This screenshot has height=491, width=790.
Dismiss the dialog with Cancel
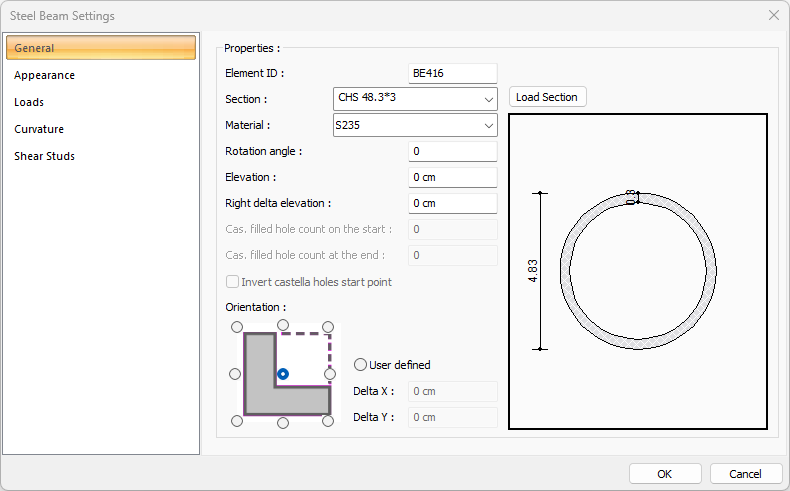click(745, 474)
